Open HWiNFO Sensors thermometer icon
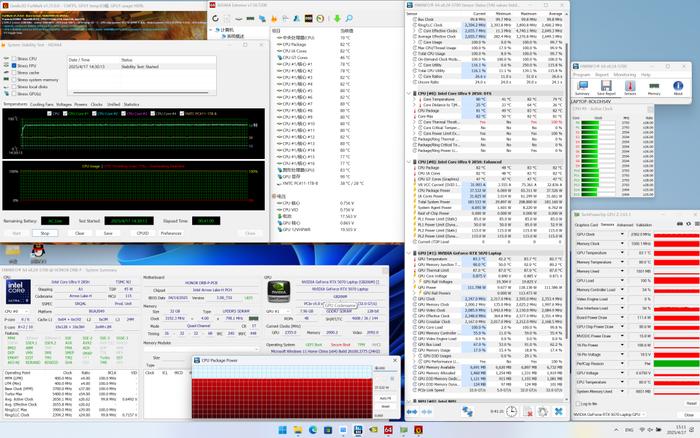 [630, 87]
